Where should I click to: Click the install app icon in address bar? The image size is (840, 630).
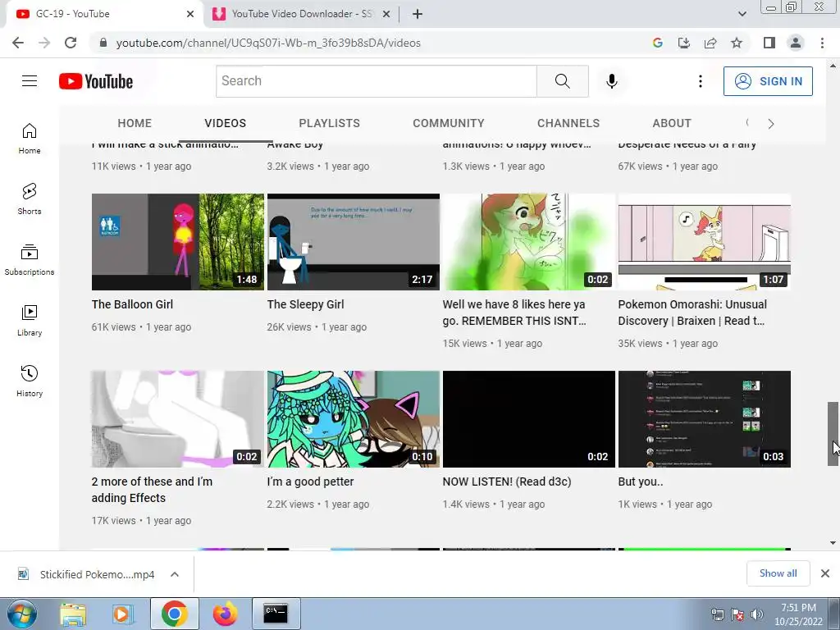[x=684, y=43]
